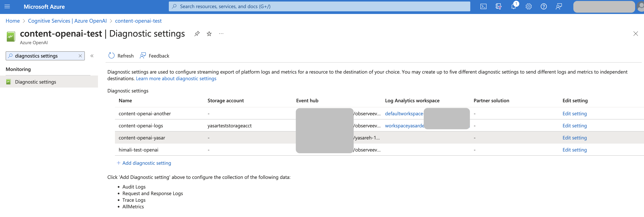
Task: Open the Azure portal hamburger menu
Action: pyautogui.click(x=7, y=6)
